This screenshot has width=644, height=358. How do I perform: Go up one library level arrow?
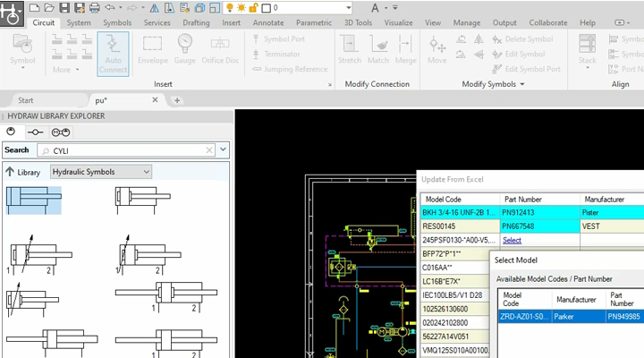coord(10,172)
